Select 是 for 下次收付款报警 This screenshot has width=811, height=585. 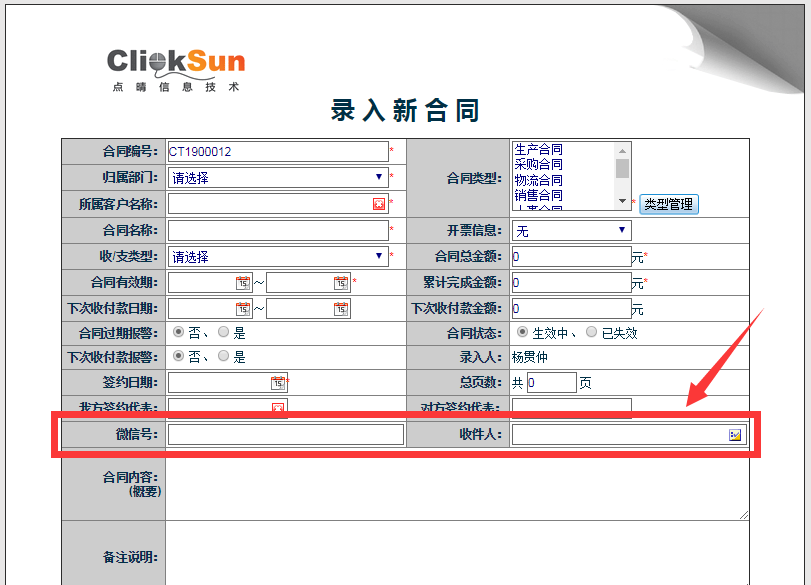coord(224,356)
